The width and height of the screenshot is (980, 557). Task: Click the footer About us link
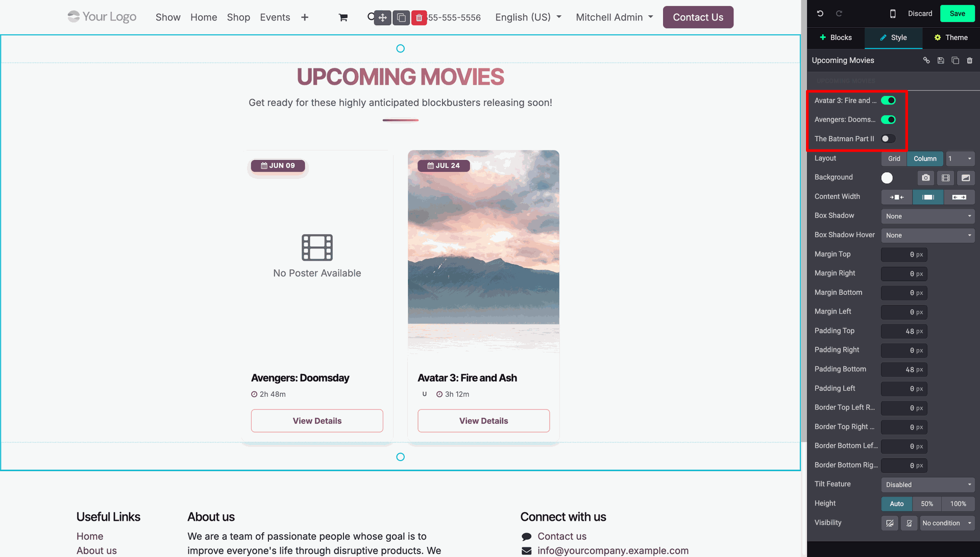tap(96, 551)
